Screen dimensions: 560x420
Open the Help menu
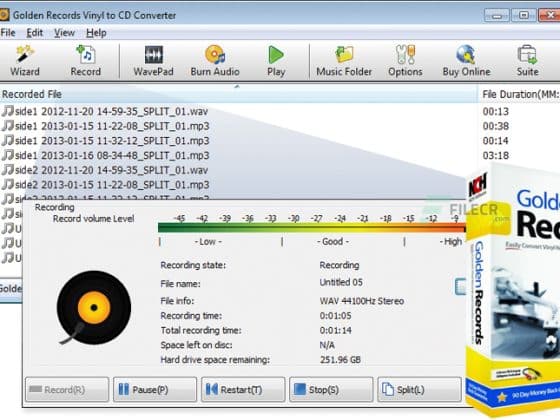coord(96,33)
